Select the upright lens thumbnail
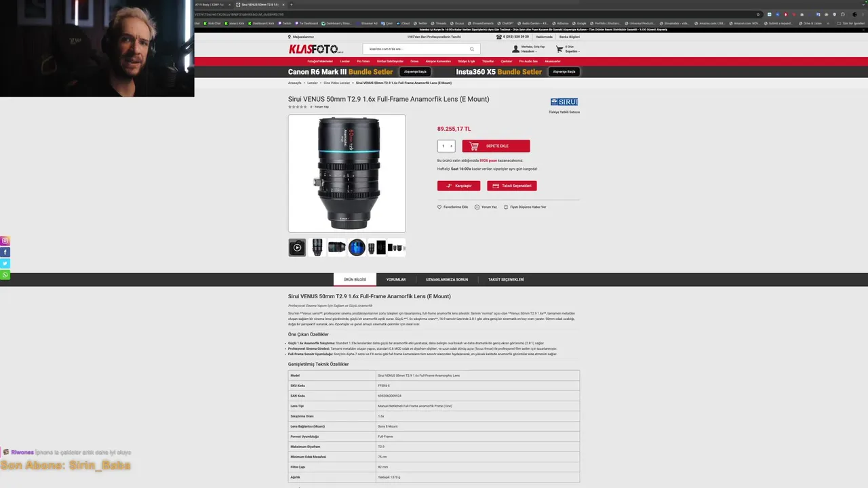This screenshot has height=488, width=868. tap(317, 247)
